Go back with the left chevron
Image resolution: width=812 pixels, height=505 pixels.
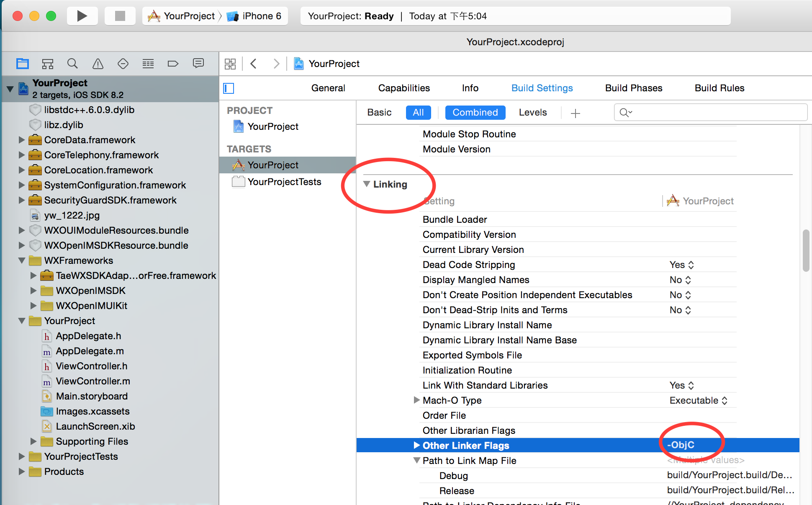click(x=253, y=64)
